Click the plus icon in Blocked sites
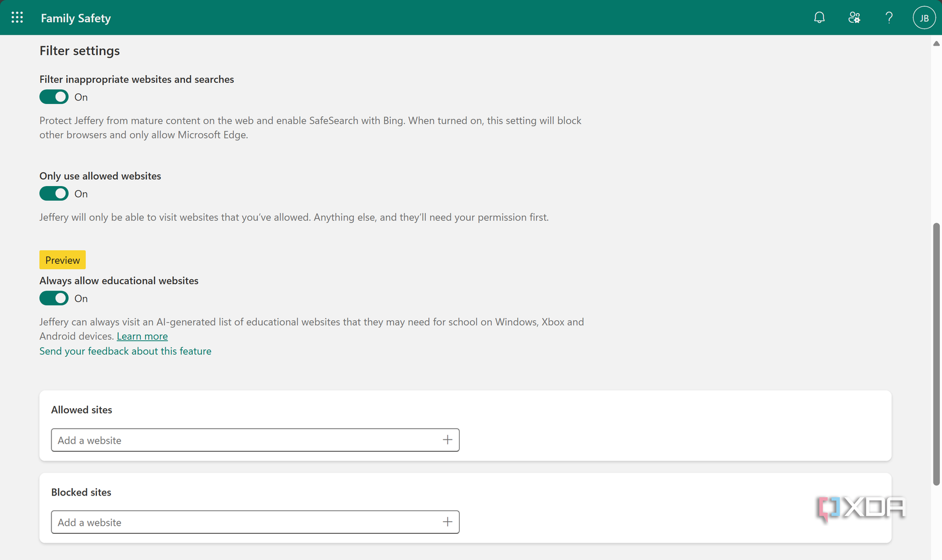The width and height of the screenshot is (942, 560). point(447,522)
